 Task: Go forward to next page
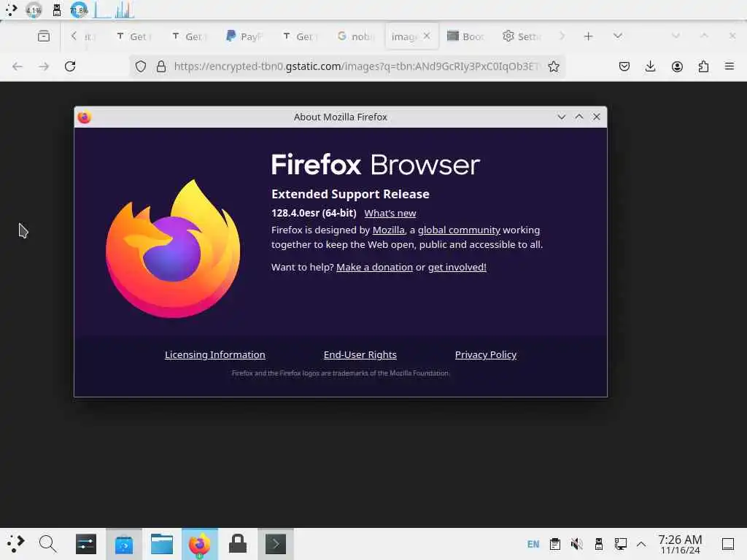tap(44, 66)
